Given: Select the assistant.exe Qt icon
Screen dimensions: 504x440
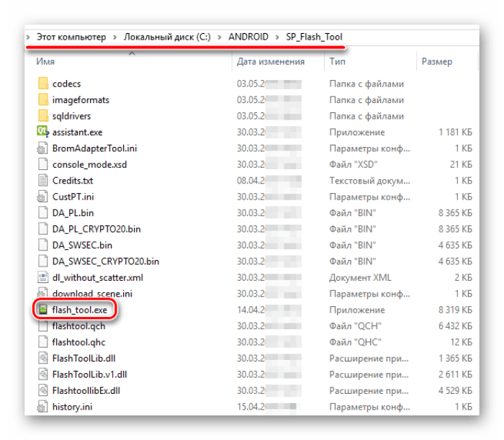Looking at the screenshot, I should [43, 132].
